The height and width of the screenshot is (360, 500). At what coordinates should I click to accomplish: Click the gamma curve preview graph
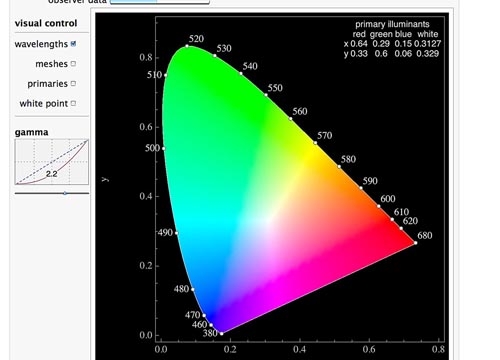click(52, 162)
